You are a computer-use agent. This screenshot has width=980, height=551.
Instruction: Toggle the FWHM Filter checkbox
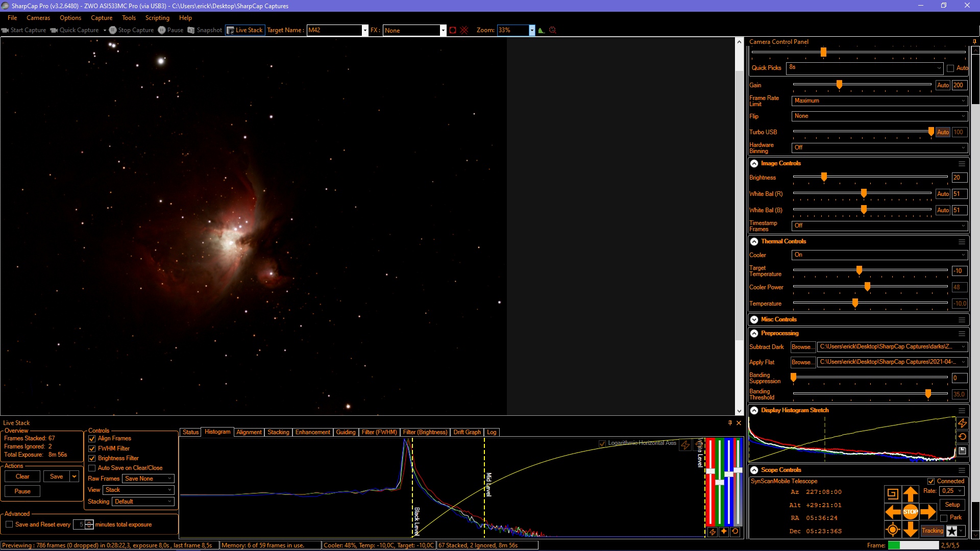[x=92, y=448]
